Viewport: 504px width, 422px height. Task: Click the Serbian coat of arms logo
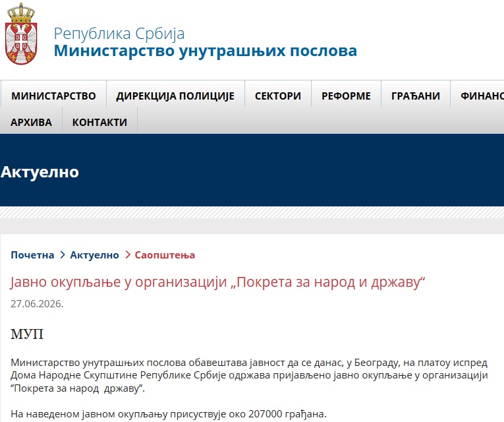tap(21, 34)
